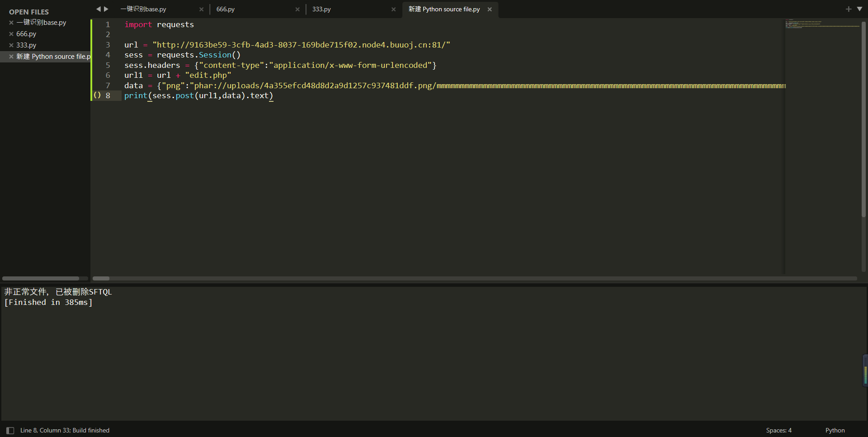Click the Finished in 385ms output line

click(48, 302)
